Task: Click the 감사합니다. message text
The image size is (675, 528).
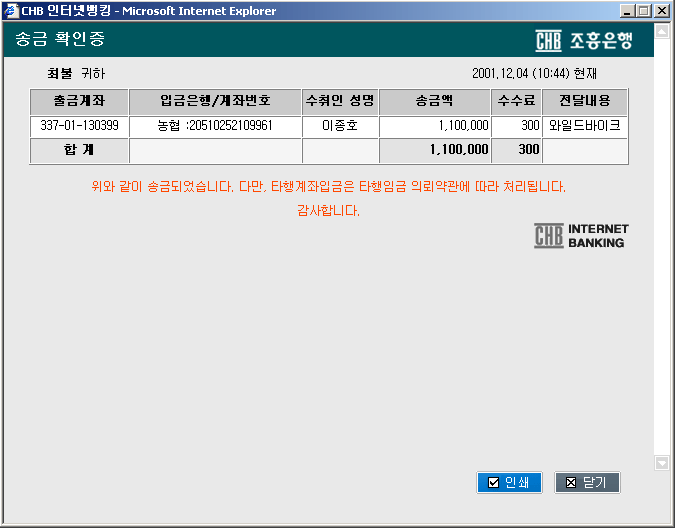Action: coord(328,210)
